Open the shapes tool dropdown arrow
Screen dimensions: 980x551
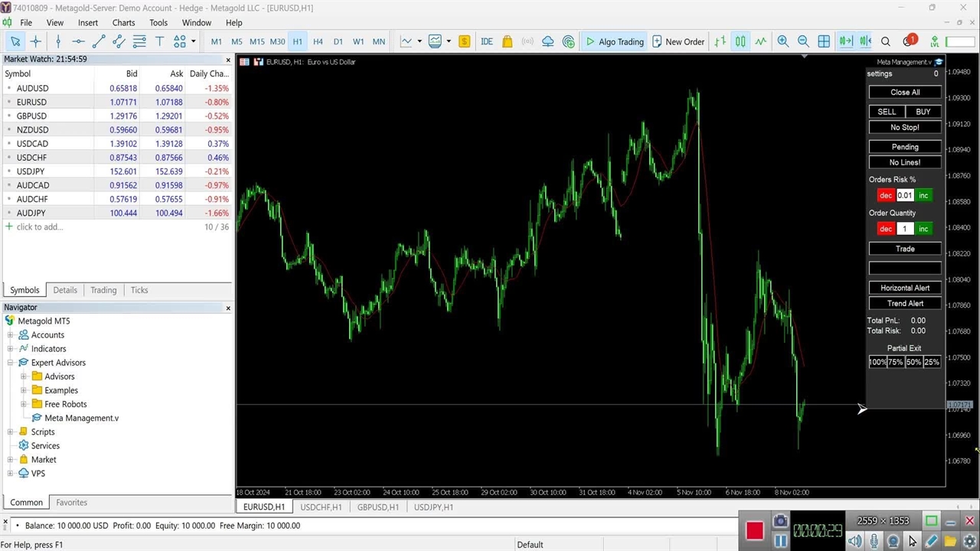coord(193,41)
